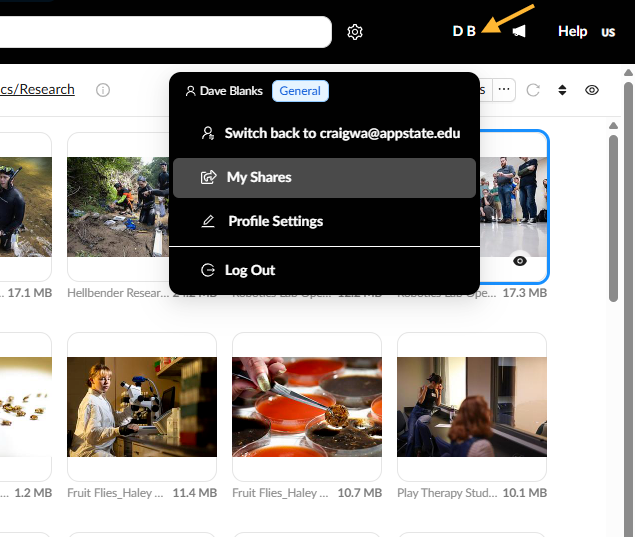Open Profile Settings
The height and width of the screenshot is (537, 635).
pos(324,221)
